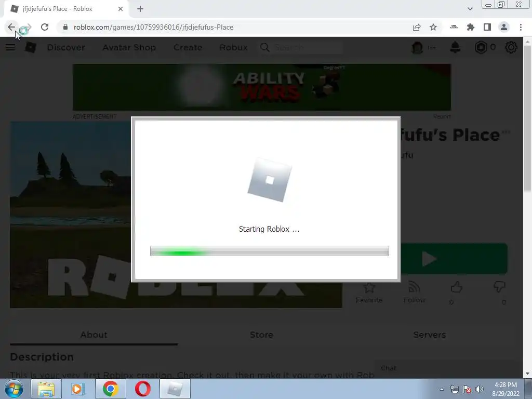The width and height of the screenshot is (532, 399).
Task: Click the browser forward arrow
Action: [x=28, y=27]
